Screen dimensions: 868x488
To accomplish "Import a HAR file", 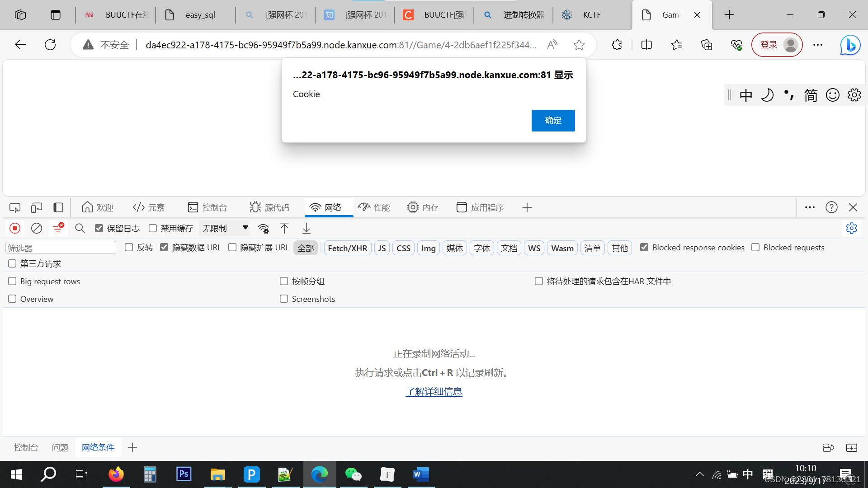I will (284, 228).
